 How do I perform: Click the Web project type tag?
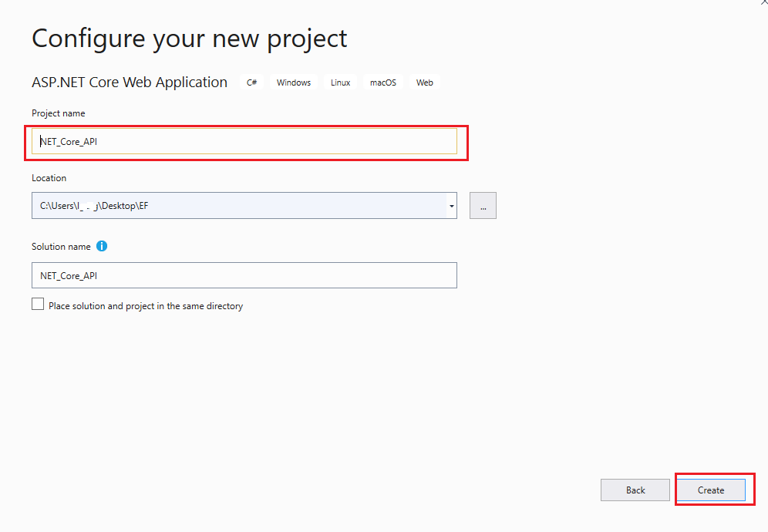(x=424, y=82)
